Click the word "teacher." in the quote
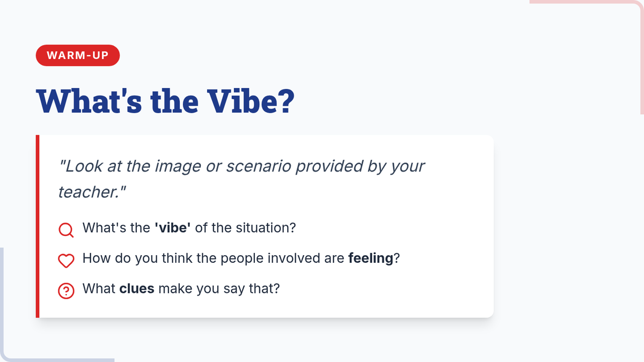The image size is (644, 362). (x=92, y=193)
